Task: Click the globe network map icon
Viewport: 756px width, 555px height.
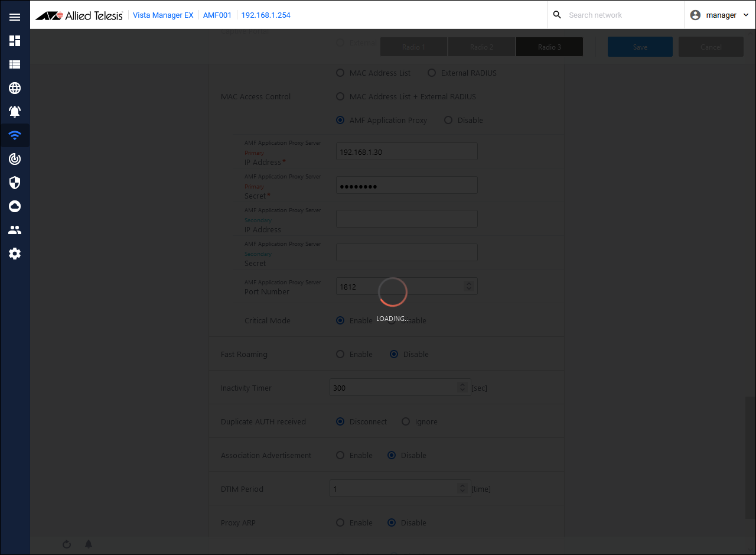Action: [15, 88]
